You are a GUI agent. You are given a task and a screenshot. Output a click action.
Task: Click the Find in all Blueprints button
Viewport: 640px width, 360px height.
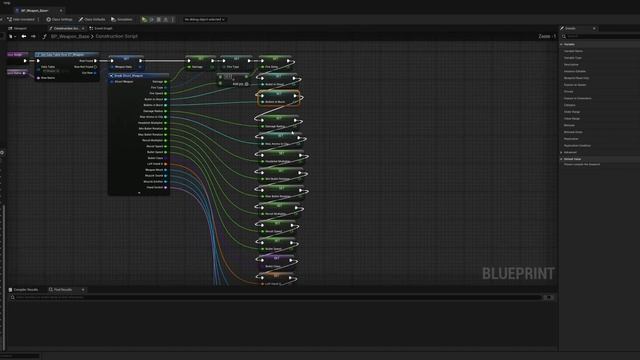(x=549, y=297)
